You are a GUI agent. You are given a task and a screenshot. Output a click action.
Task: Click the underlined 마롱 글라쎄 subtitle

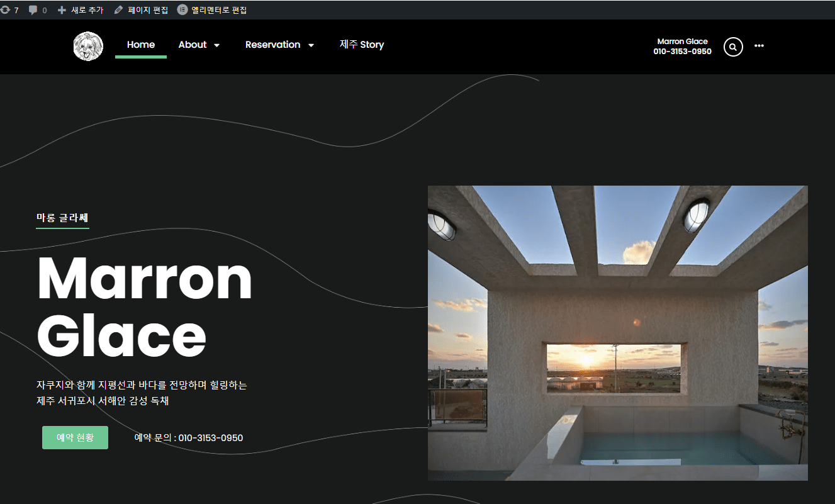(62, 218)
